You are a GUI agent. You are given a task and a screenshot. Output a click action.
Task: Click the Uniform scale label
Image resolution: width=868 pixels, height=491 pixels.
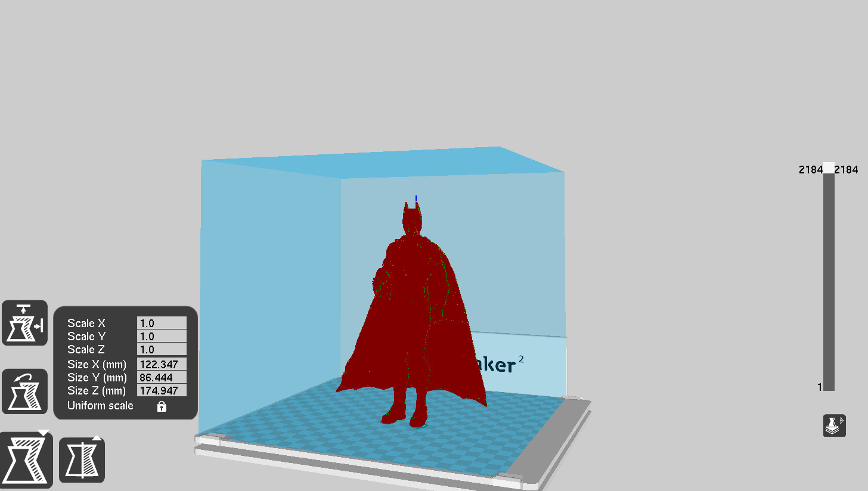pyautogui.click(x=99, y=406)
